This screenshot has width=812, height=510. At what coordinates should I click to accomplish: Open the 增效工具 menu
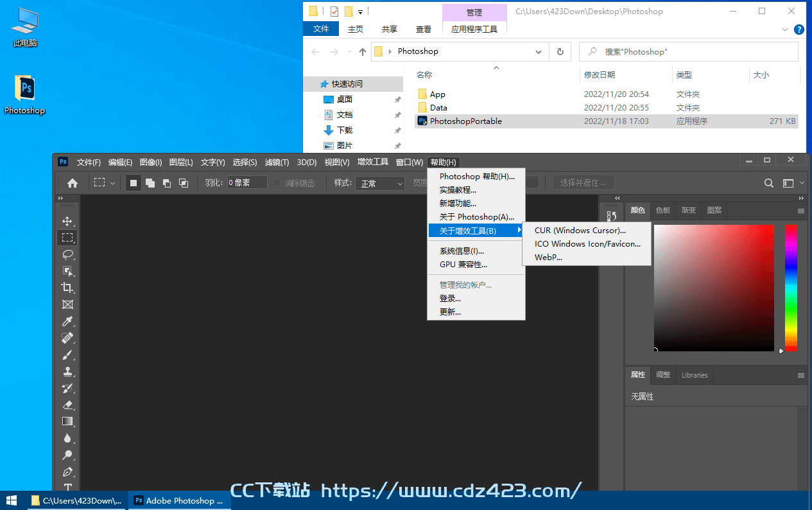click(x=372, y=163)
